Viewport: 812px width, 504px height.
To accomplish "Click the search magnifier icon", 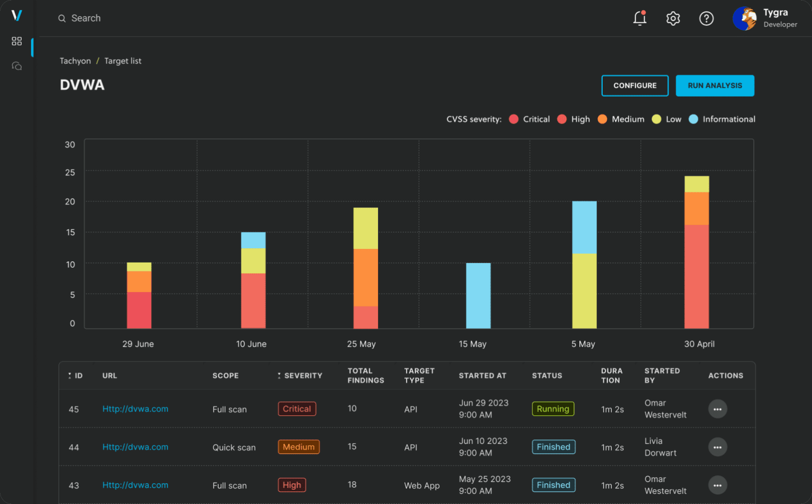I will (62, 17).
